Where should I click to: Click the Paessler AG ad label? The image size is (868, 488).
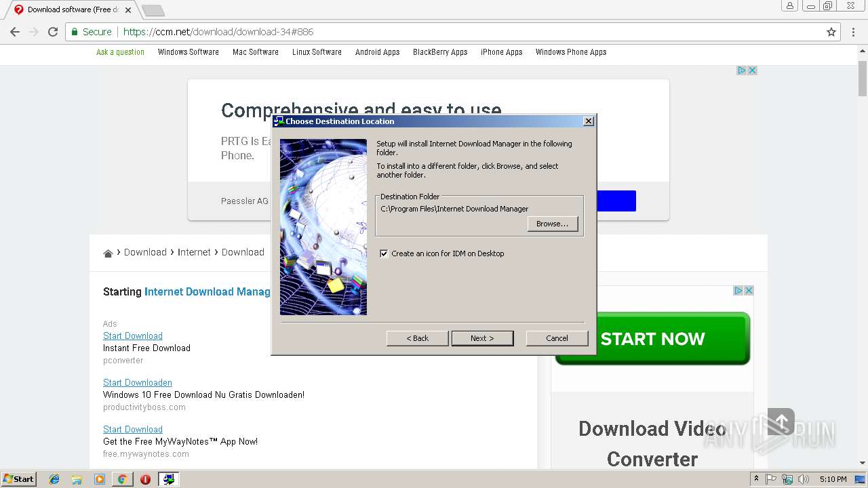click(245, 201)
